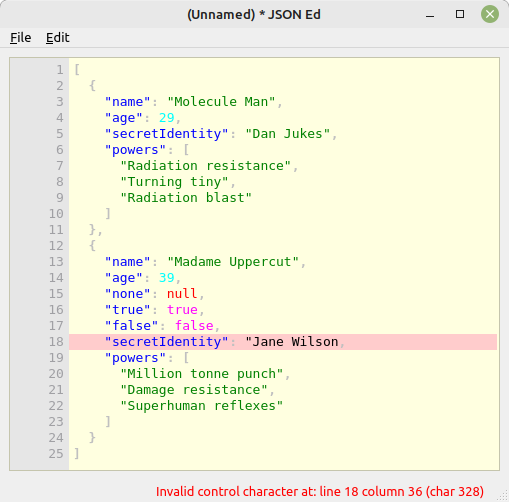Click the "Dan Jukes" string value
The height and width of the screenshot is (502, 509).
[288, 134]
